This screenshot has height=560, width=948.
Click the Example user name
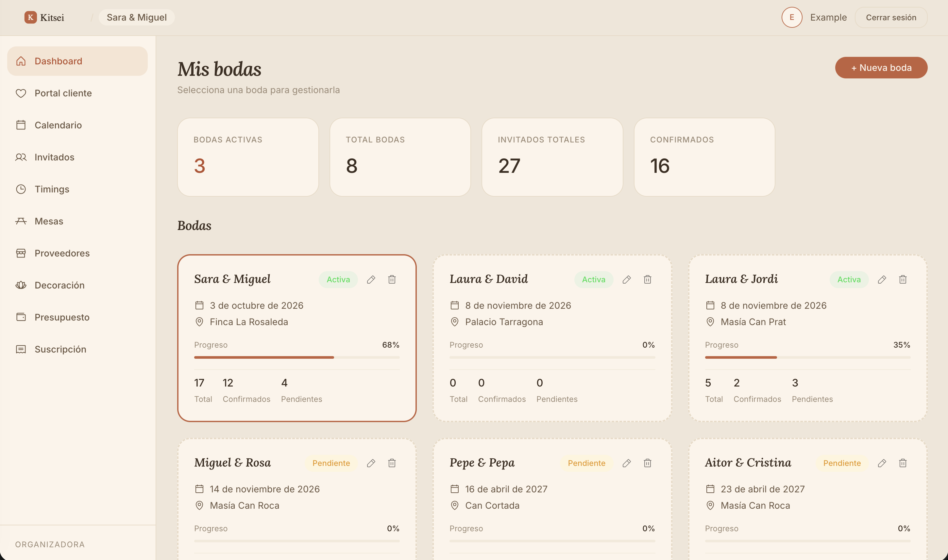click(x=828, y=17)
